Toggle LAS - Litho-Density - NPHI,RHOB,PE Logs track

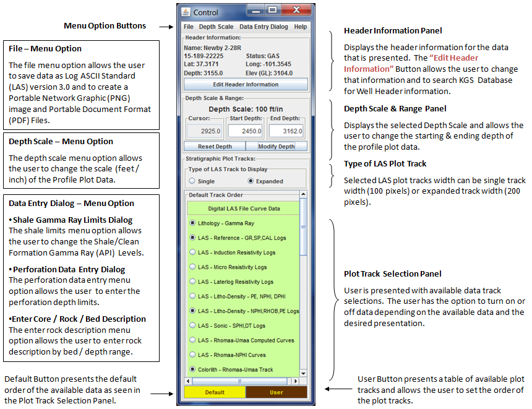pos(193,311)
